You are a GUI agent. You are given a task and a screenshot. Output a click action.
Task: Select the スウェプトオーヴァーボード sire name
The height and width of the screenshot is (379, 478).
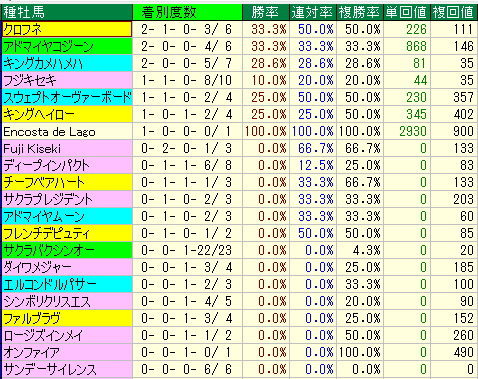click(67, 97)
